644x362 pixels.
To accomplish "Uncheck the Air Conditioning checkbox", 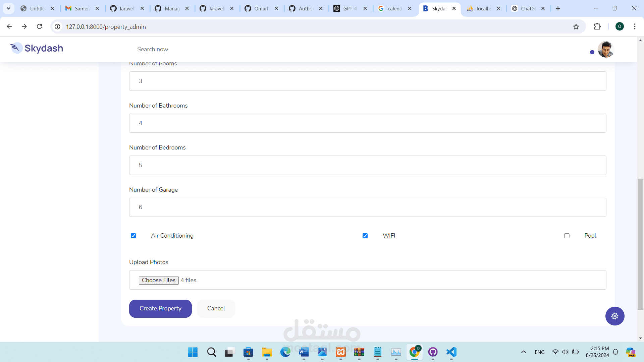I will [133, 236].
